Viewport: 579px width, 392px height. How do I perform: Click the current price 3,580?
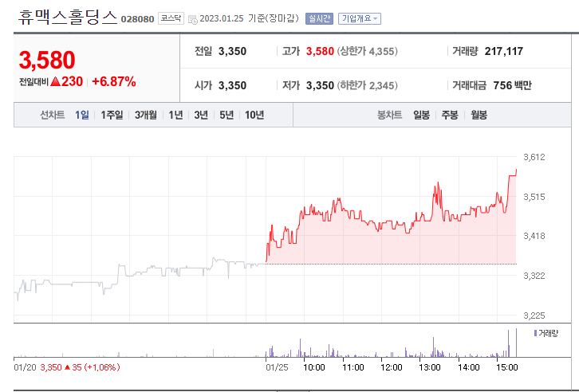click(47, 60)
